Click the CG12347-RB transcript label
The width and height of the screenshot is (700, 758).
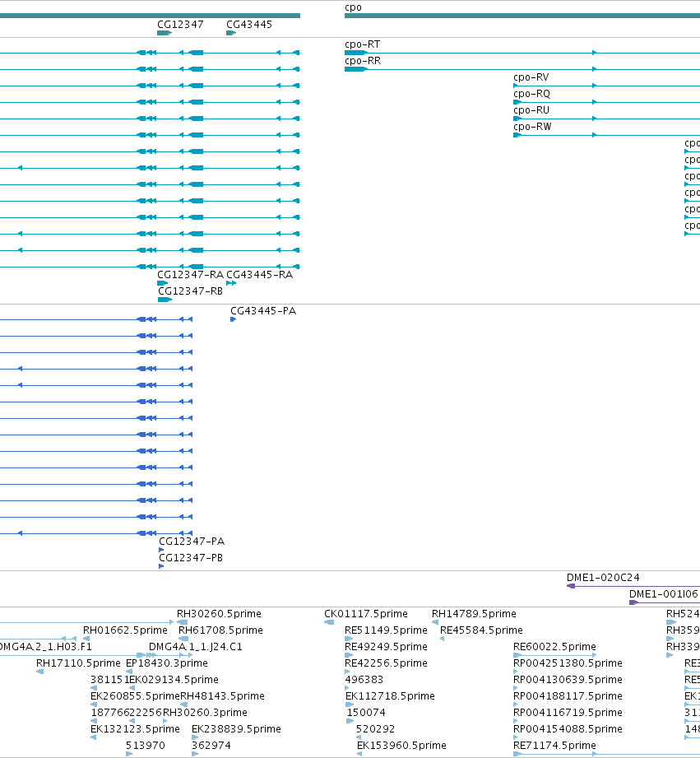(190, 291)
